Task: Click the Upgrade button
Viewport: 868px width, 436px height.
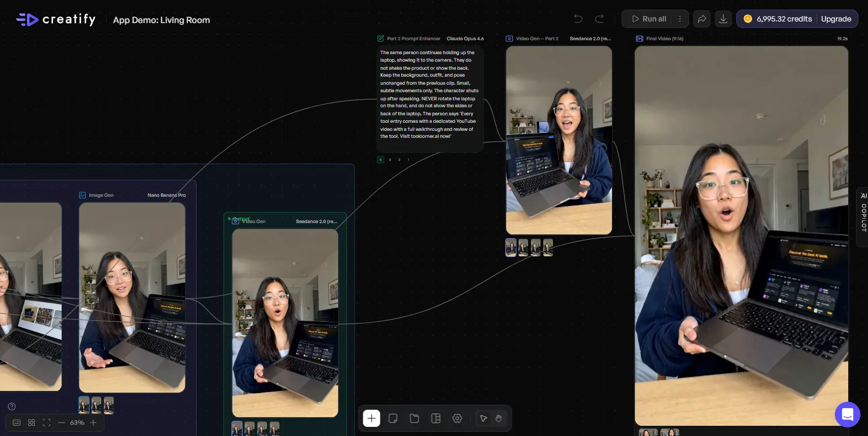Action: click(836, 19)
